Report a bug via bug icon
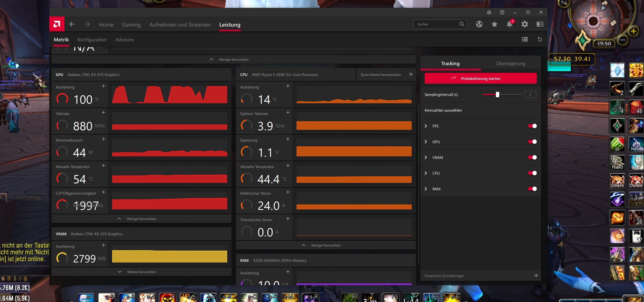Screen dimensions: 644x302 point(489,12)
